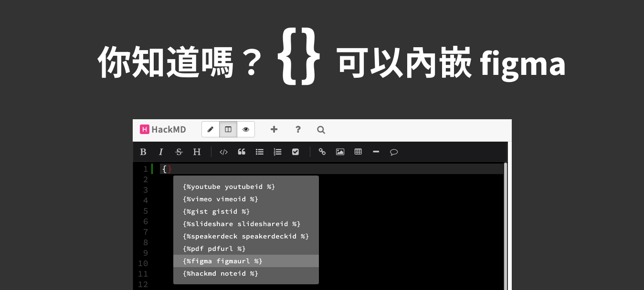Click line number 10 in gutter
644x290 pixels.
143,263
